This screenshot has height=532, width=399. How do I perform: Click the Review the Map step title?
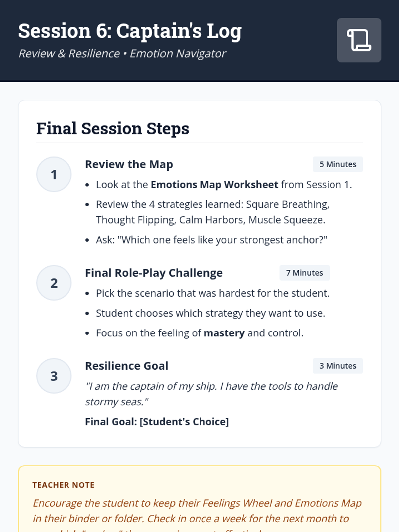[x=129, y=164]
